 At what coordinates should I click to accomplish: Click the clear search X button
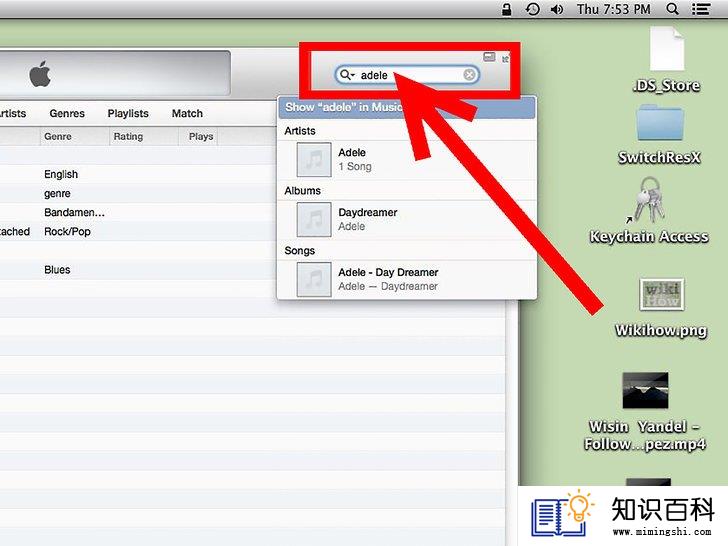pyautogui.click(x=469, y=75)
